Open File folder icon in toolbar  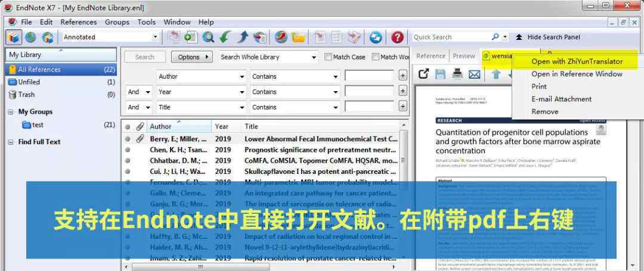click(299, 38)
